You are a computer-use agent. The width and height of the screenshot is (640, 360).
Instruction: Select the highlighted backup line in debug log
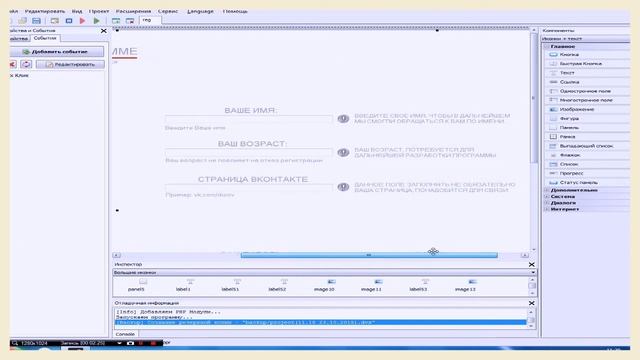coord(320,322)
